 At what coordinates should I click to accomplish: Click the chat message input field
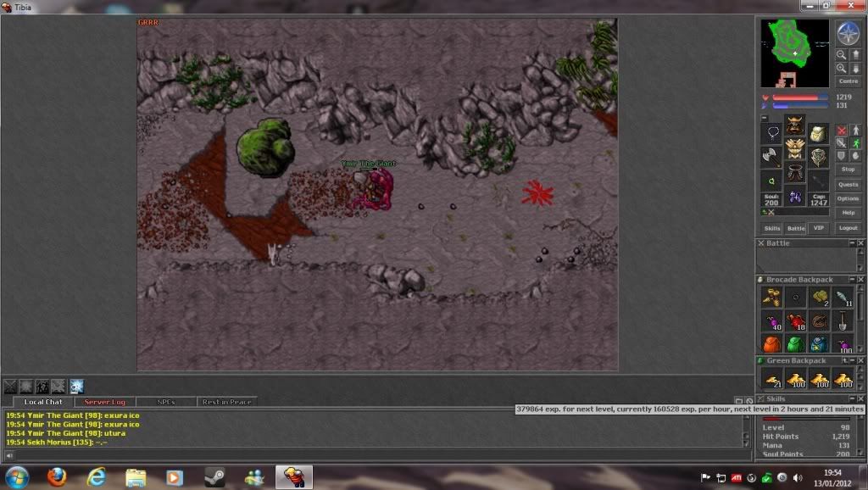373,455
